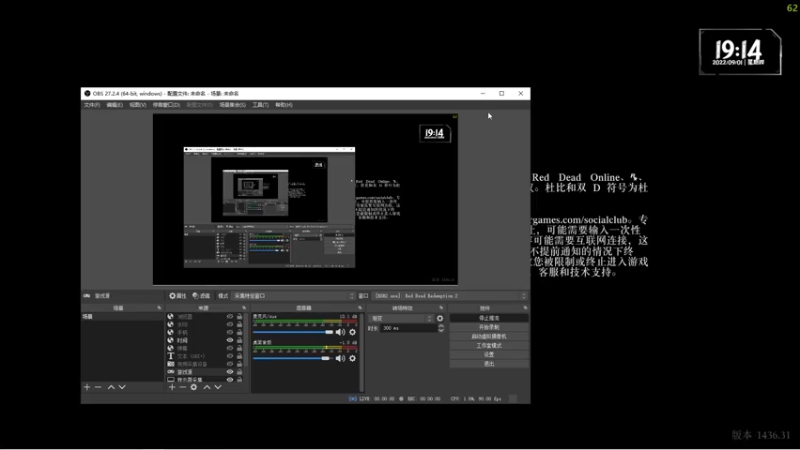Viewport: 800px width, 450px height.
Task: Move scene down arrow in Scenes panel
Action: [x=122, y=387]
